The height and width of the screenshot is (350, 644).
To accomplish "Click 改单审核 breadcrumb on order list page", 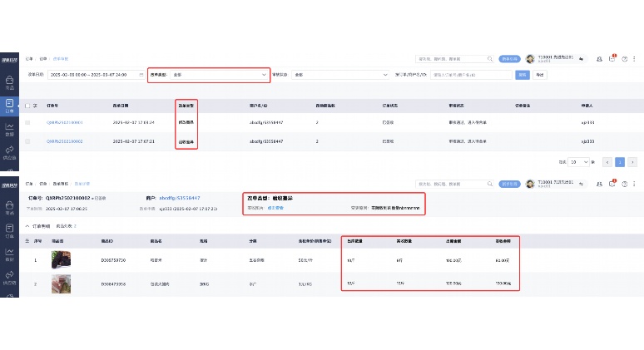I will (61, 59).
